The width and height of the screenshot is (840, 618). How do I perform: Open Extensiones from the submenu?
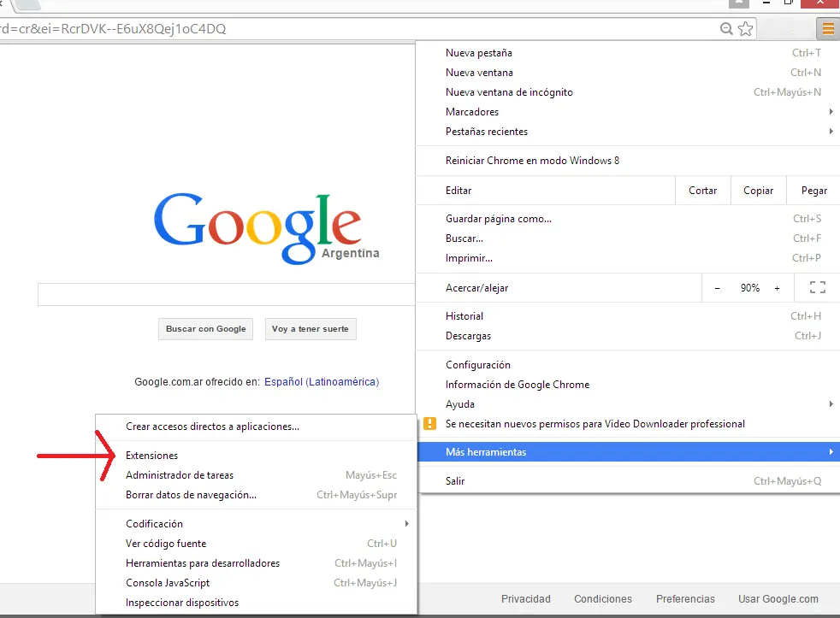(x=256, y=456)
